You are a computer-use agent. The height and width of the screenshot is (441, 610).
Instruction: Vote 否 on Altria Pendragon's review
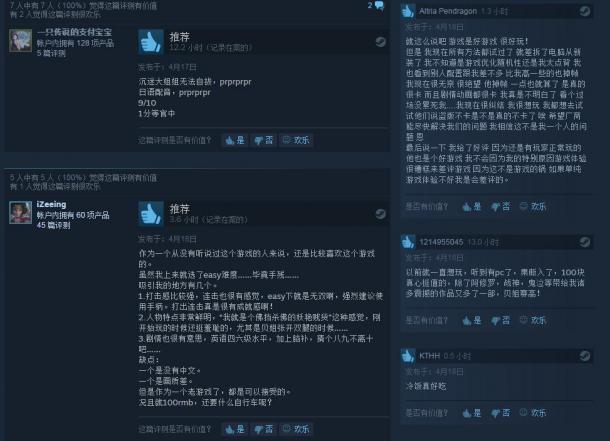(501, 206)
